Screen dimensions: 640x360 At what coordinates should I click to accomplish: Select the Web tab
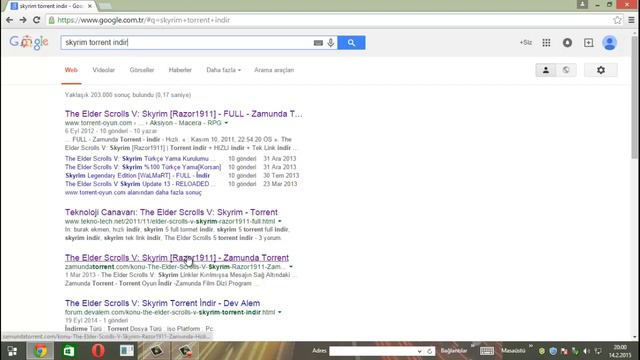pyautogui.click(x=71, y=70)
